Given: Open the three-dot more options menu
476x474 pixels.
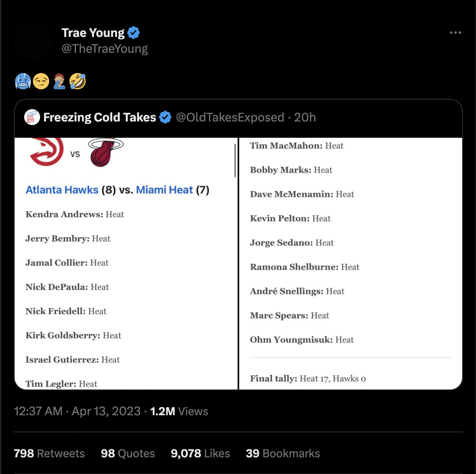Looking at the screenshot, I should tap(455, 33).
